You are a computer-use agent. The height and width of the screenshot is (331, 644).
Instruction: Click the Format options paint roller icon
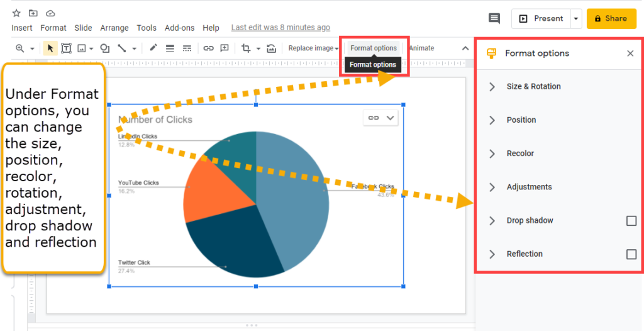tap(491, 53)
